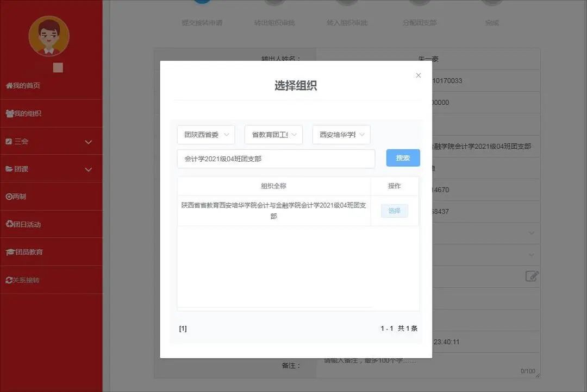Open the 省教育团工委 dropdown
Image resolution: width=587 pixels, height=392 pixels.
(x=273, y=135)
